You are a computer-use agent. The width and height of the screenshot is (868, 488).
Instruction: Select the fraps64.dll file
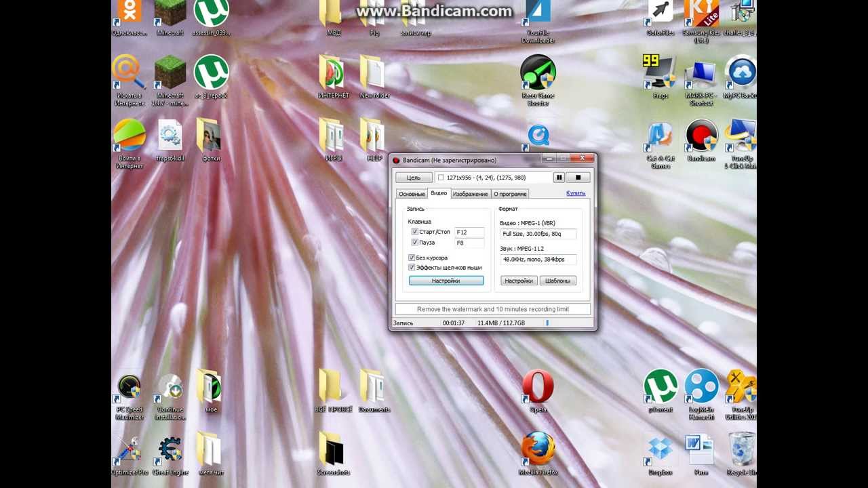pos(170,140)
